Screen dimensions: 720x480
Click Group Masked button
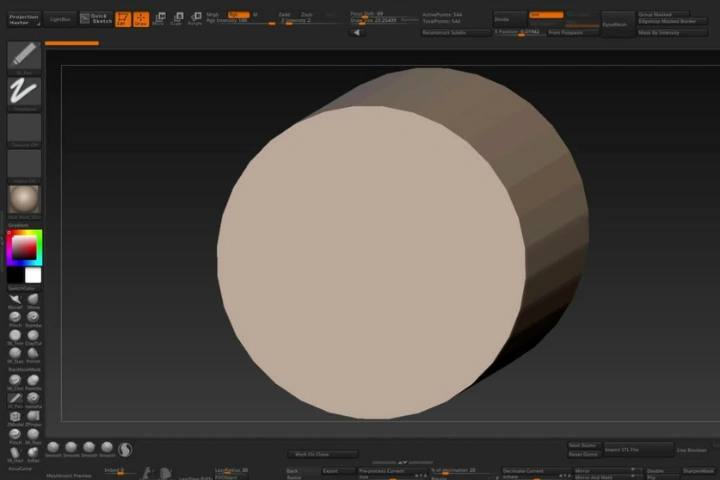tap(663, 15)
